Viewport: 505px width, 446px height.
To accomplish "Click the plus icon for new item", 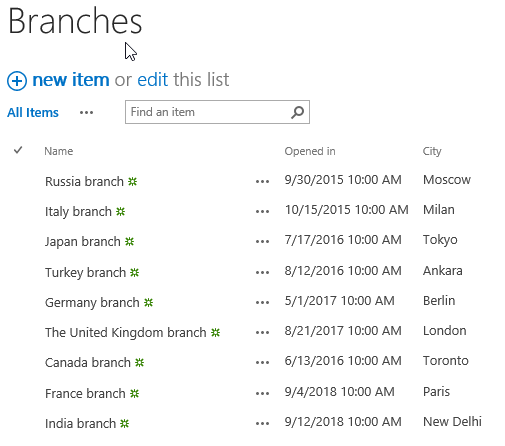I will (x=17, y=81).
